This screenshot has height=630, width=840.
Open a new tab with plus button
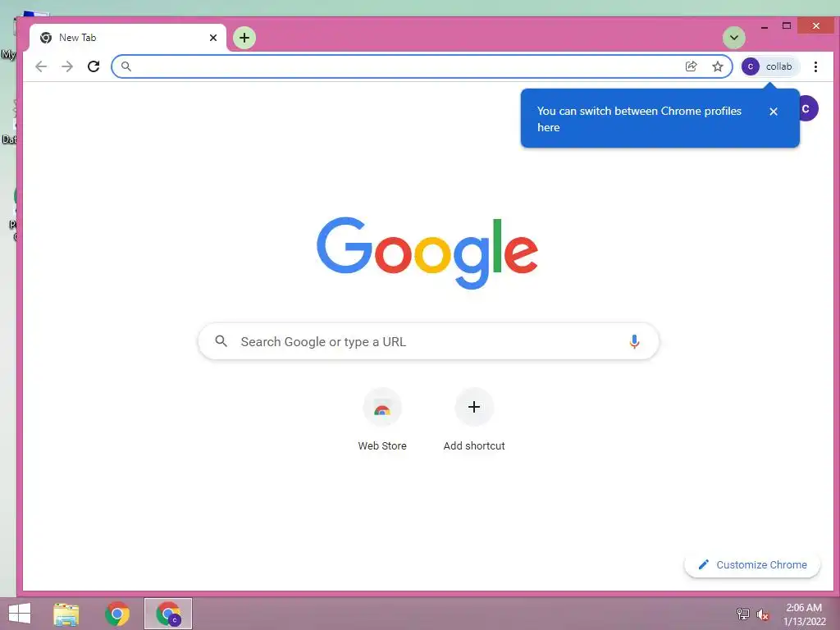point(244,38)
